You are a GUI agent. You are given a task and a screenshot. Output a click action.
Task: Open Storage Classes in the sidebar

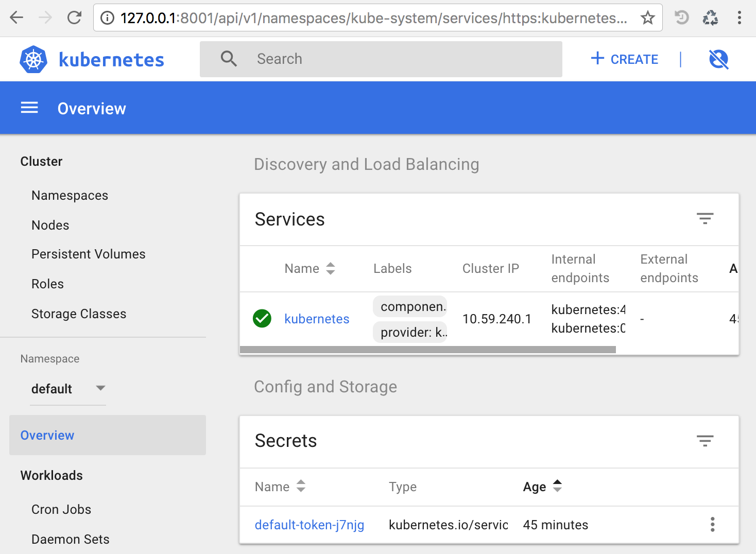(x=78, y=314)
